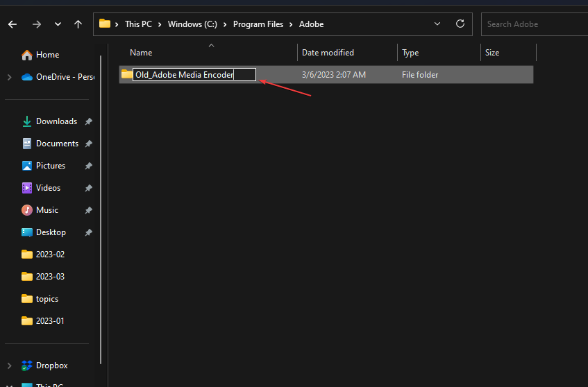This screenshot has width=588, height=387.
Task: Open the 2023-02 folder in sidebar
Action: point(50,255)
